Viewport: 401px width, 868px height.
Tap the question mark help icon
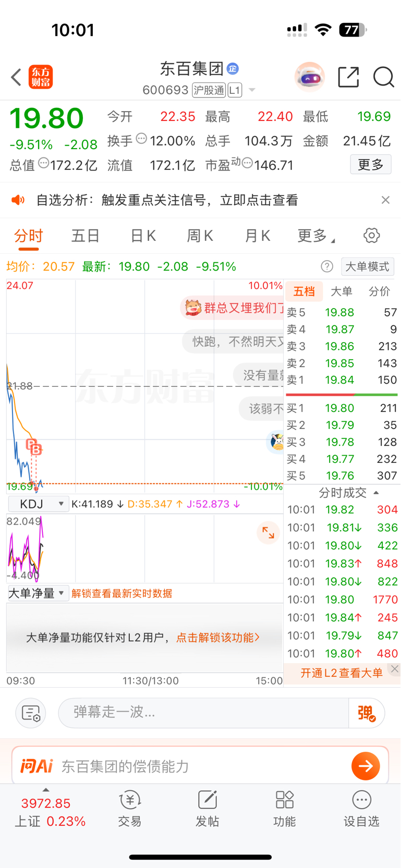tap(327, 267)
